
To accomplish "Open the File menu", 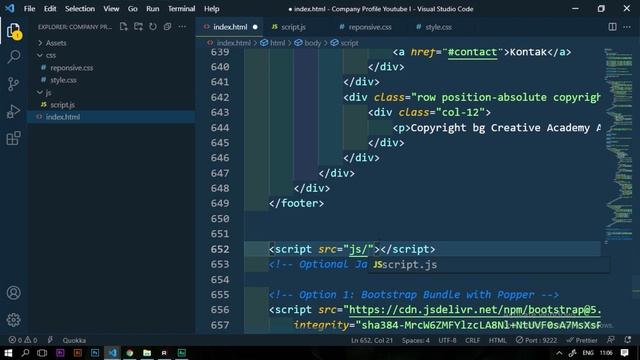I will pyautogui.click(x=29, y=9).
